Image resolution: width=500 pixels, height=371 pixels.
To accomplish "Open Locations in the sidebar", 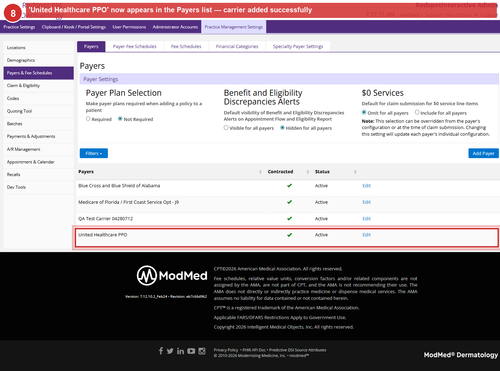I will (x=39, y=48).
